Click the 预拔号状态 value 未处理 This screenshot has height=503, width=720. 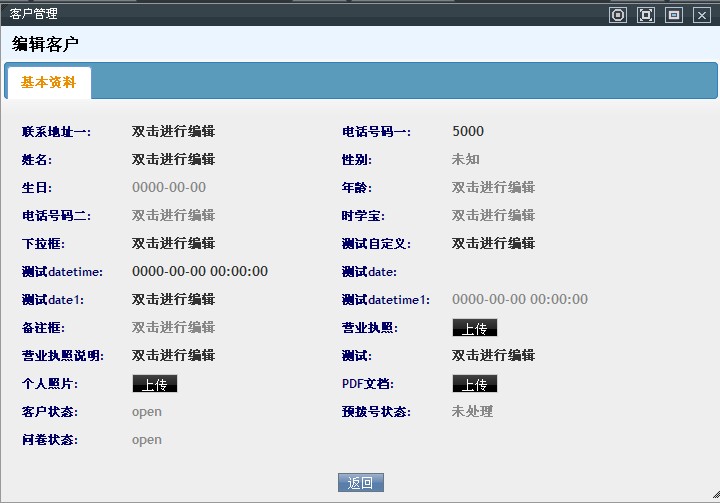472,411
